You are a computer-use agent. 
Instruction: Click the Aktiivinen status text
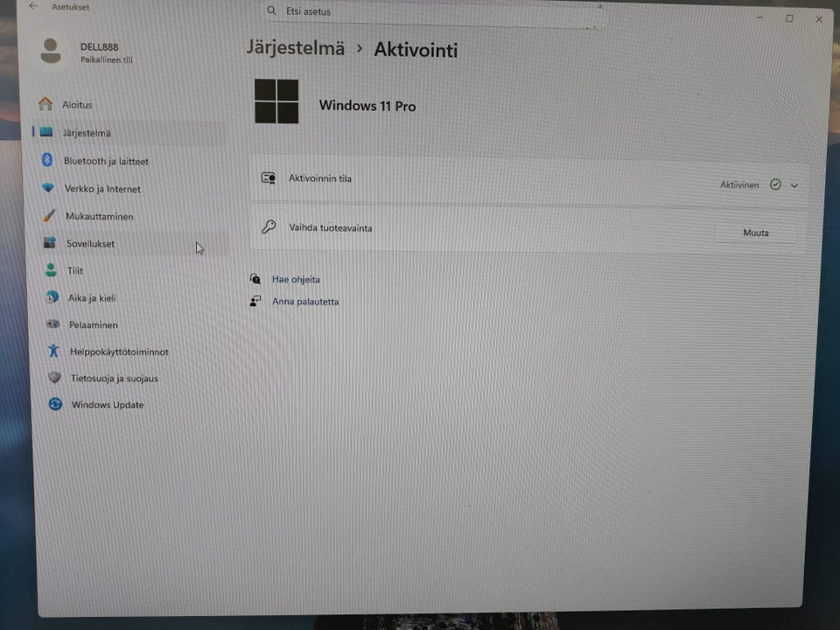pyautogui.click(x=739, y=185)
